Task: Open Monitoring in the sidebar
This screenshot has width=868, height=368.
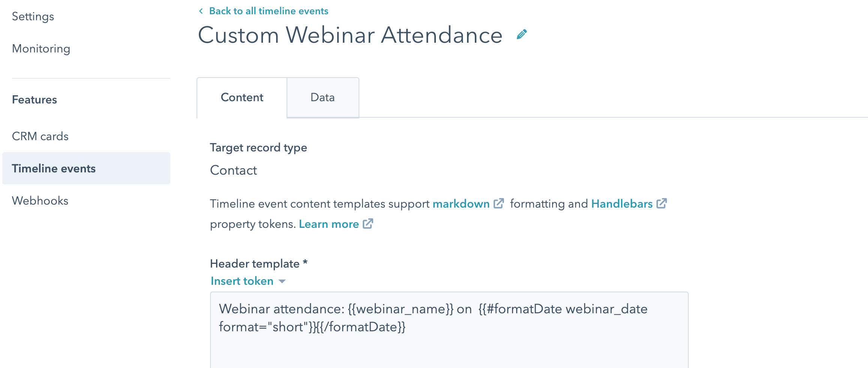Action: tap(41, 49)
